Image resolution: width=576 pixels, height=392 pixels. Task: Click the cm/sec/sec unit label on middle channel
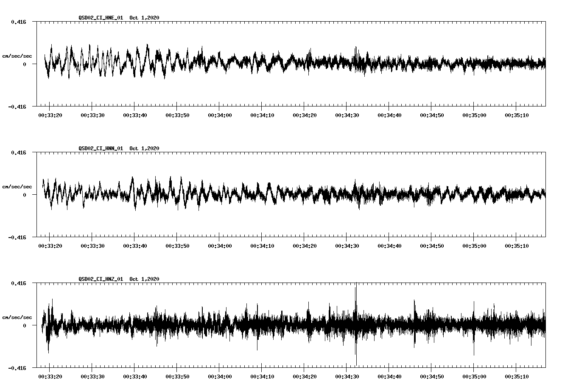point(17,186)
